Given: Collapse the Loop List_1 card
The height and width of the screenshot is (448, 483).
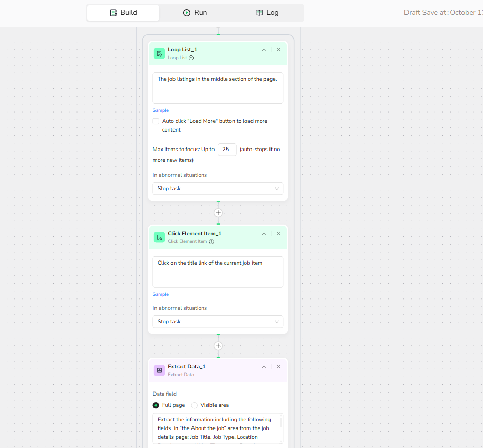Looking at the screenshot, I should coord(264,50).
